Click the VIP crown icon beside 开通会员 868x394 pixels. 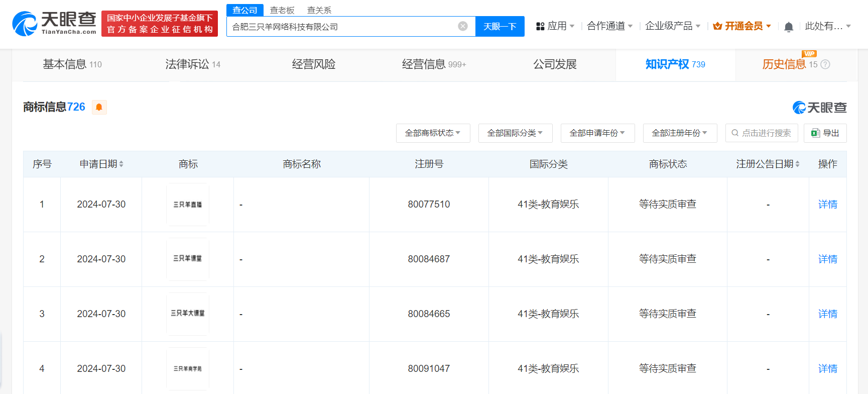point(717,26)
